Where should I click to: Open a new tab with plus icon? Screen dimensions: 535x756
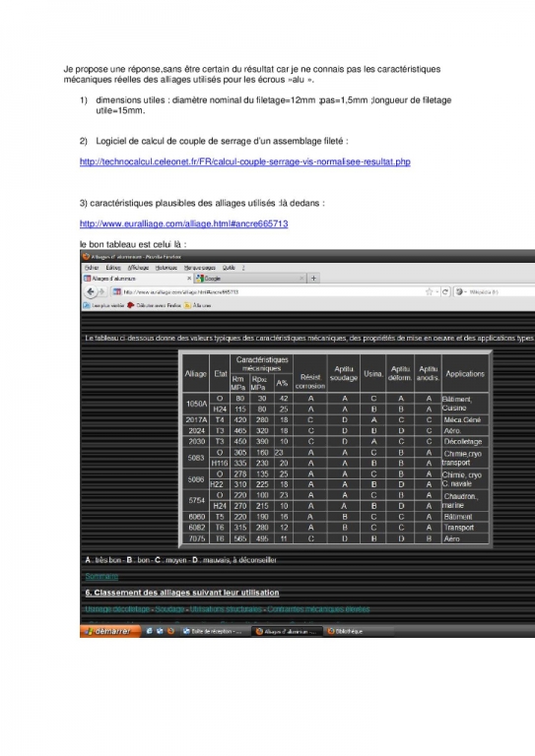[313, 279]
